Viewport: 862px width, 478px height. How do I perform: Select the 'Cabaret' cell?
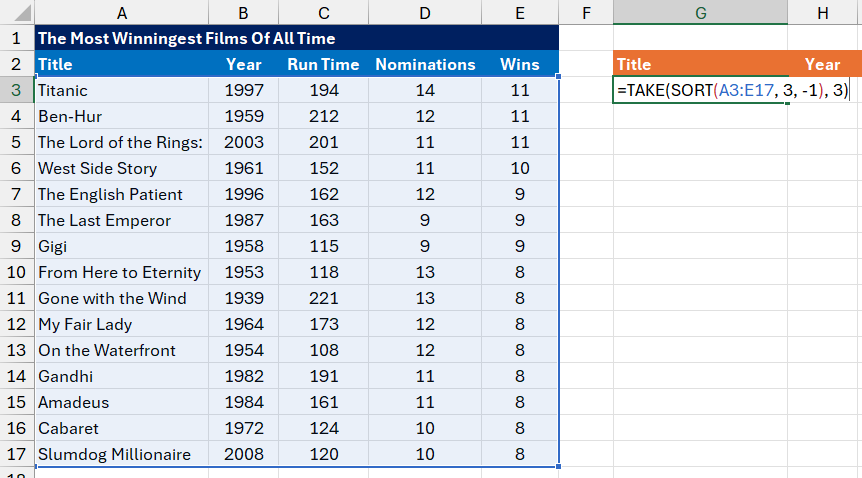point(121,428)
